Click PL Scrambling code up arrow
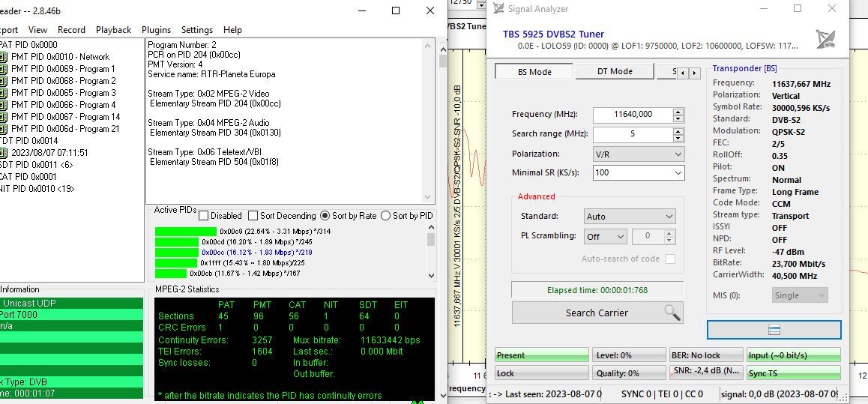The image size is (868, 404). point(670,233)
